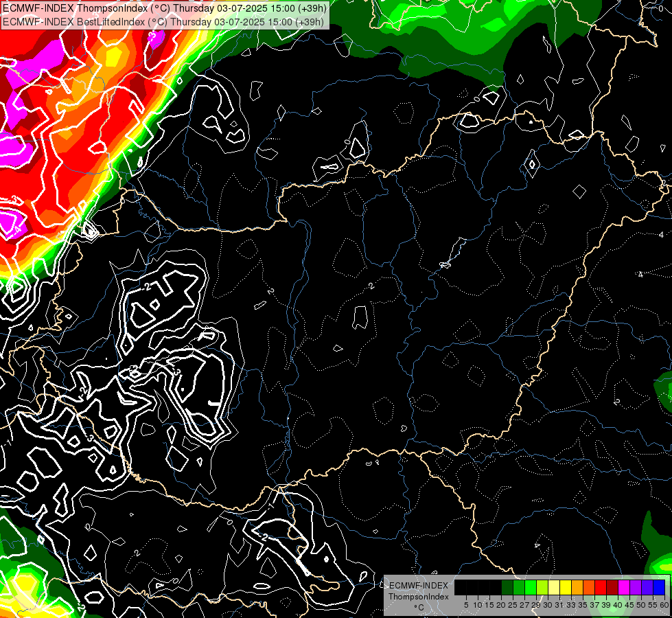672x618 pixels.
Task: Click the legend value '20'
Action: tap(501, 605)
